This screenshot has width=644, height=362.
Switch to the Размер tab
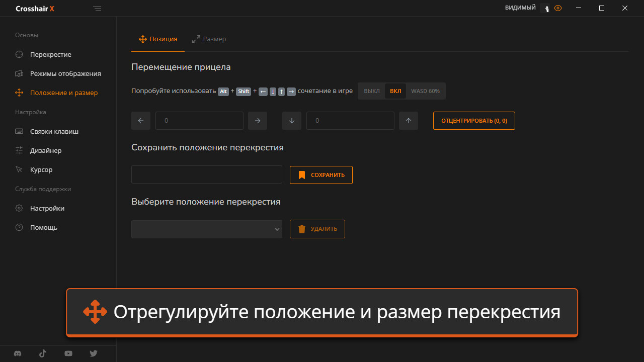tap(209, 39)
